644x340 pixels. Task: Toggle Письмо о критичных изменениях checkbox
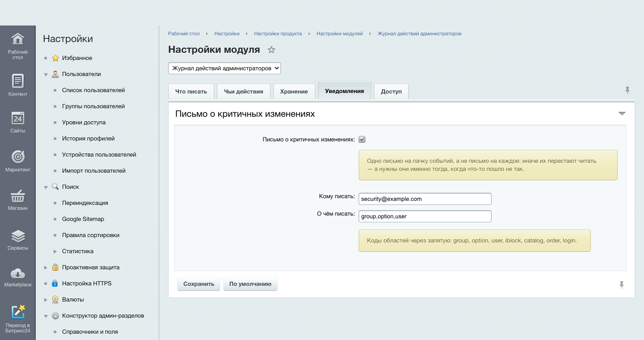[x=362, y=140]
